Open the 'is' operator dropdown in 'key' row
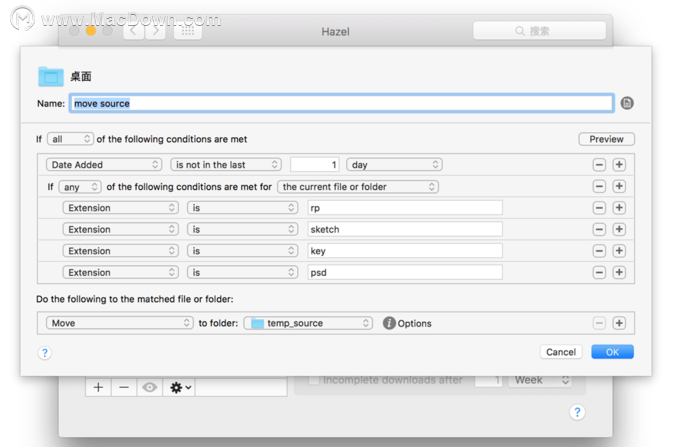Screen dimensions: 677x447 tap(242, 251)
